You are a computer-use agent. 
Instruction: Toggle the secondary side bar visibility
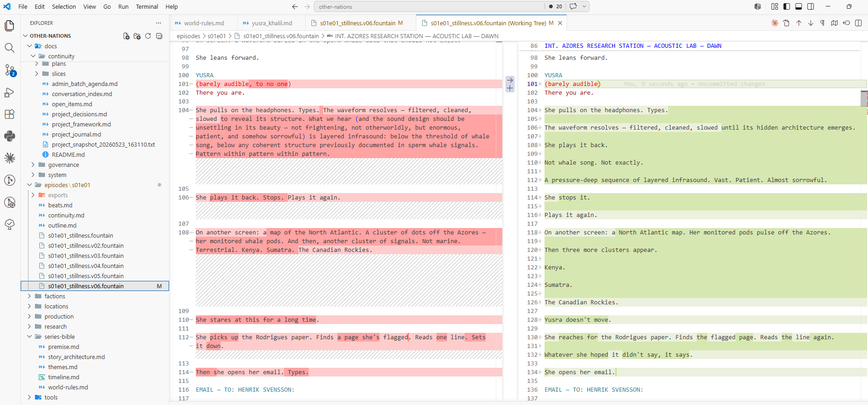(811, 6)
